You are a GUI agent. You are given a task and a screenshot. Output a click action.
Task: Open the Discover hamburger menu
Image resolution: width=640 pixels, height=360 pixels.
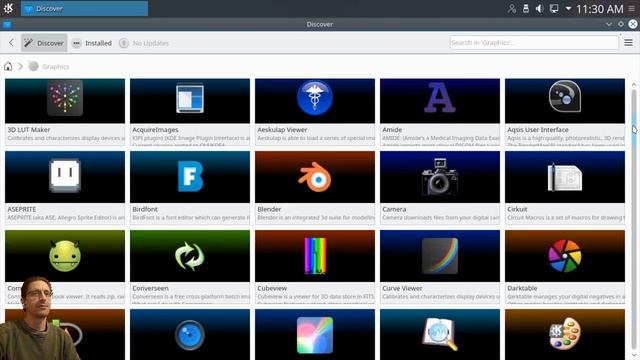tap(629, 42)
